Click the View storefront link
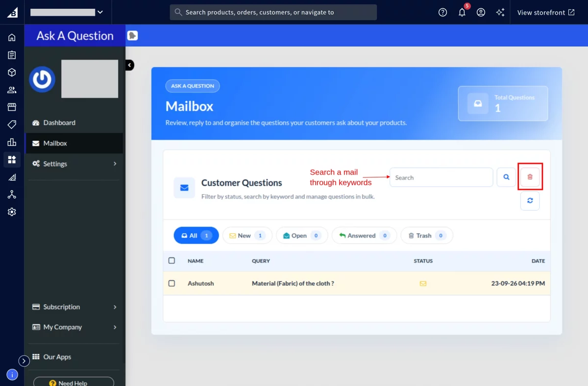Screen dimensions: 588x386 (x=546, y=12)
